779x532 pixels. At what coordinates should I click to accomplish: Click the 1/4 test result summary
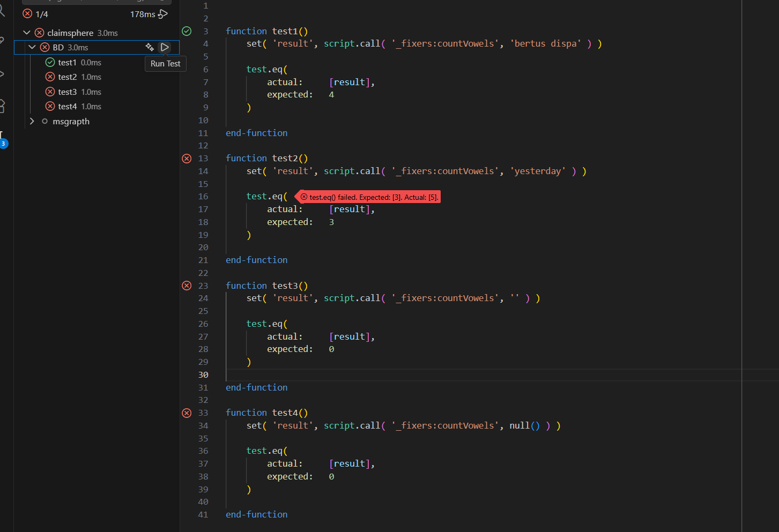pos(42,14)
